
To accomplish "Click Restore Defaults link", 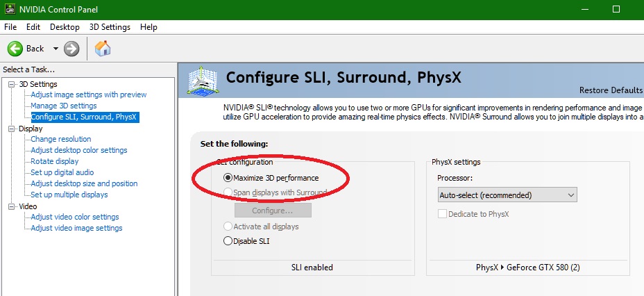I will (x=611, y=90).
